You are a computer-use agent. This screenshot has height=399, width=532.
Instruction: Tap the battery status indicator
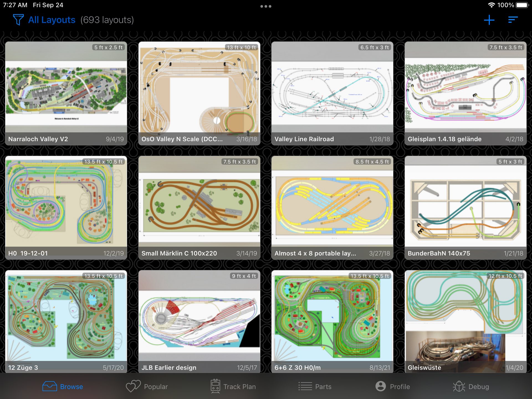pos(522,5)
